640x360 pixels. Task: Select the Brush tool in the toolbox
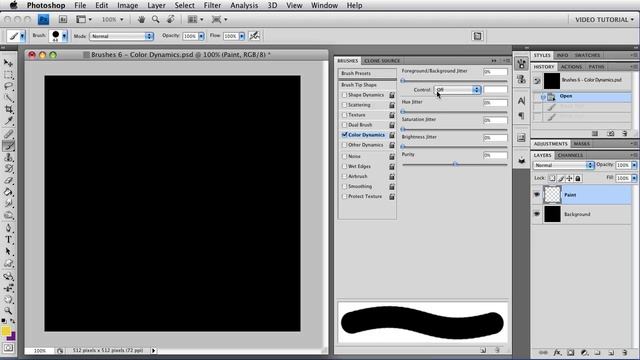8,146
